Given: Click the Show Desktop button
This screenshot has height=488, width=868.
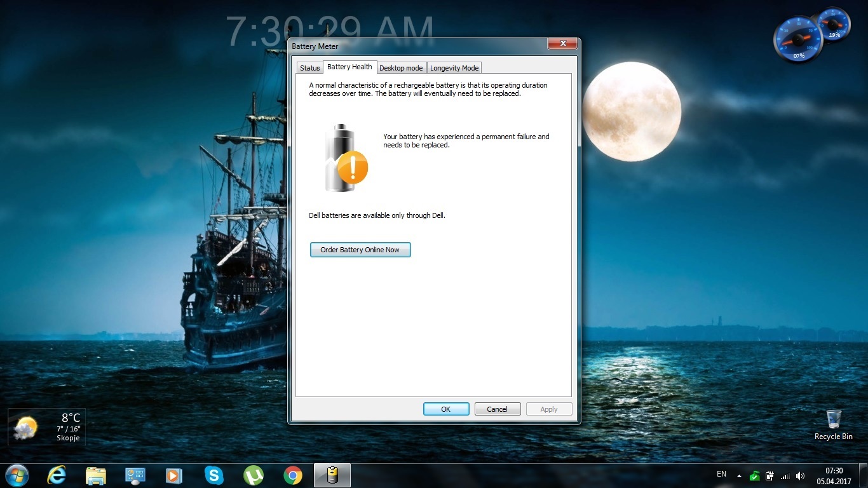Looking at the screenshot, I should click(864, 476).
